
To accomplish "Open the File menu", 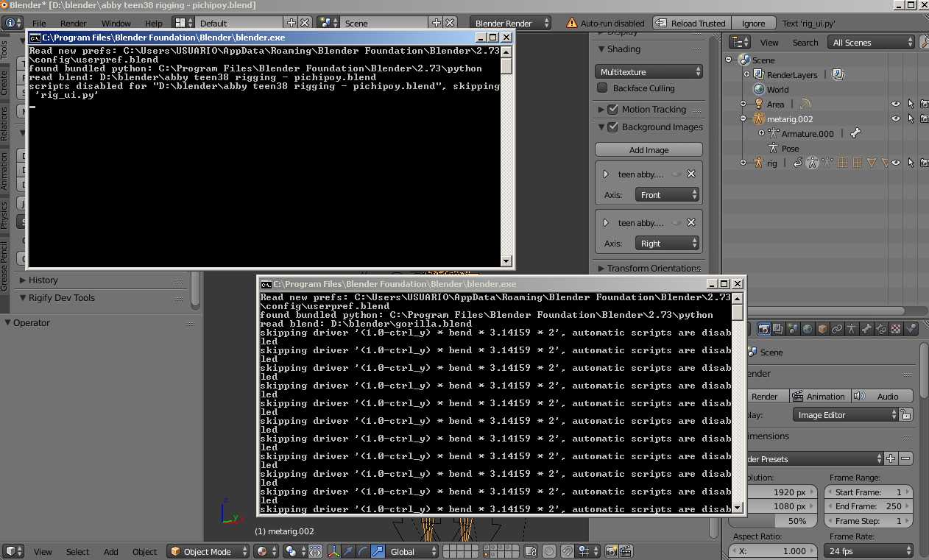I will [x=39, y=24].
